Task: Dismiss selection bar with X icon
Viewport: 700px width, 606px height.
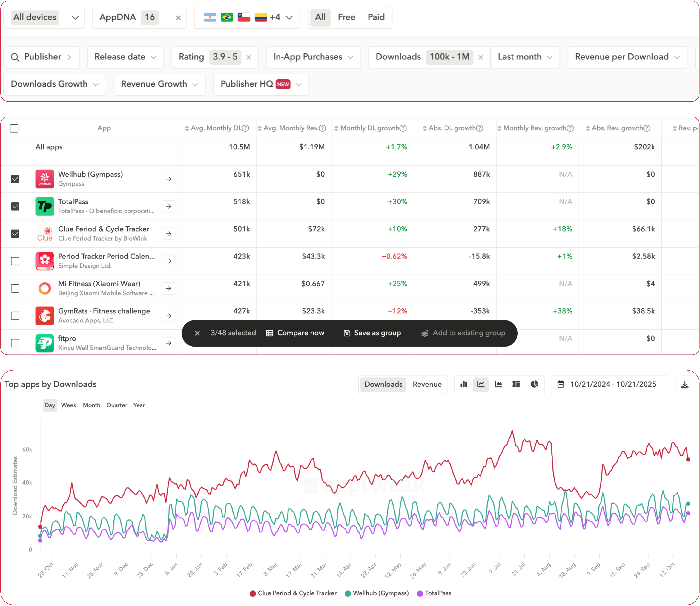Action: click(197, 333)
